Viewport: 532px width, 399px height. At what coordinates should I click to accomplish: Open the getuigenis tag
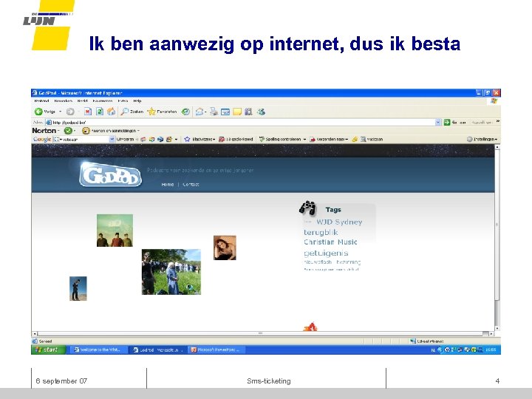[x=326, y=253]
